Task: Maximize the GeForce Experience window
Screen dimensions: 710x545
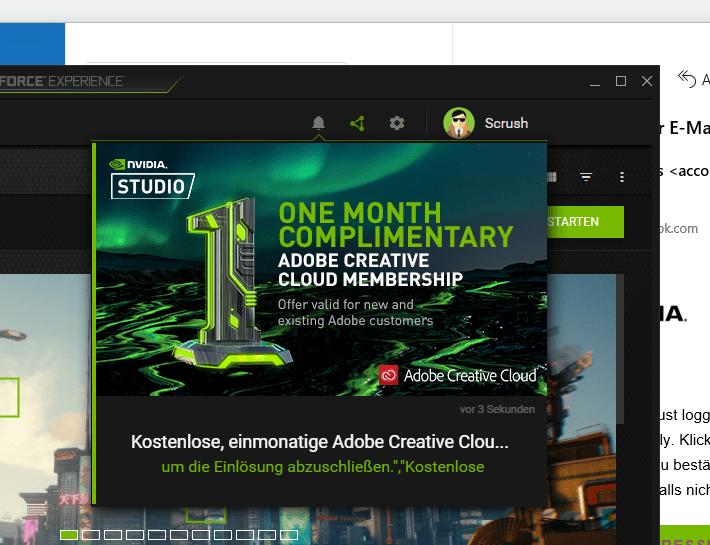Action: (x=621, y=81)
